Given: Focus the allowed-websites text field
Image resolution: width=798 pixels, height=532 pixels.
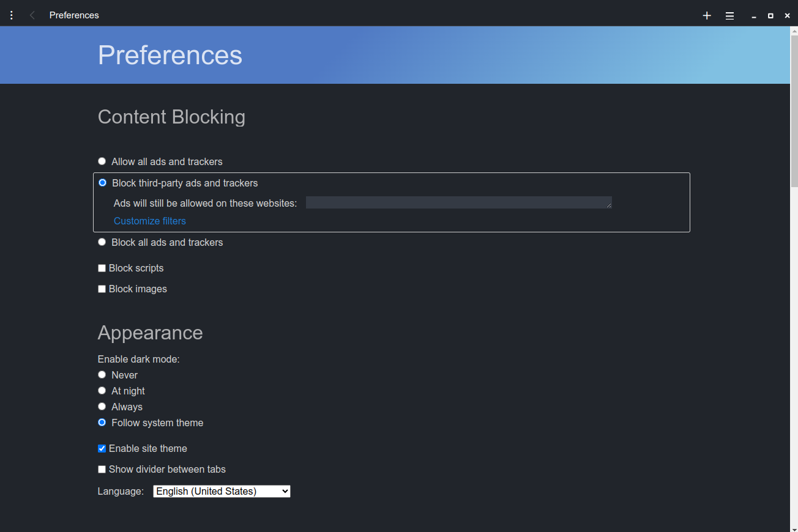Looking at the screenshot, I should tap(458, 202).
